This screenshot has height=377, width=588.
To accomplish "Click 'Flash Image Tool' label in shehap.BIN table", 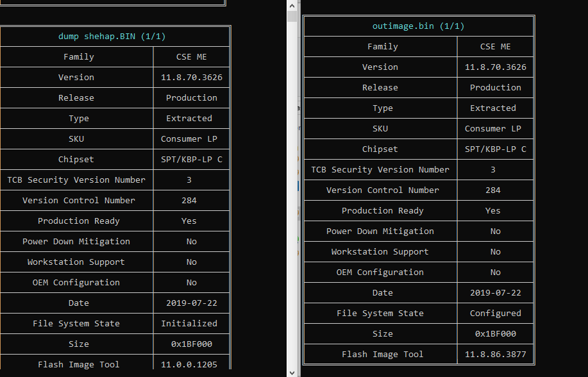I will point(79,365).
